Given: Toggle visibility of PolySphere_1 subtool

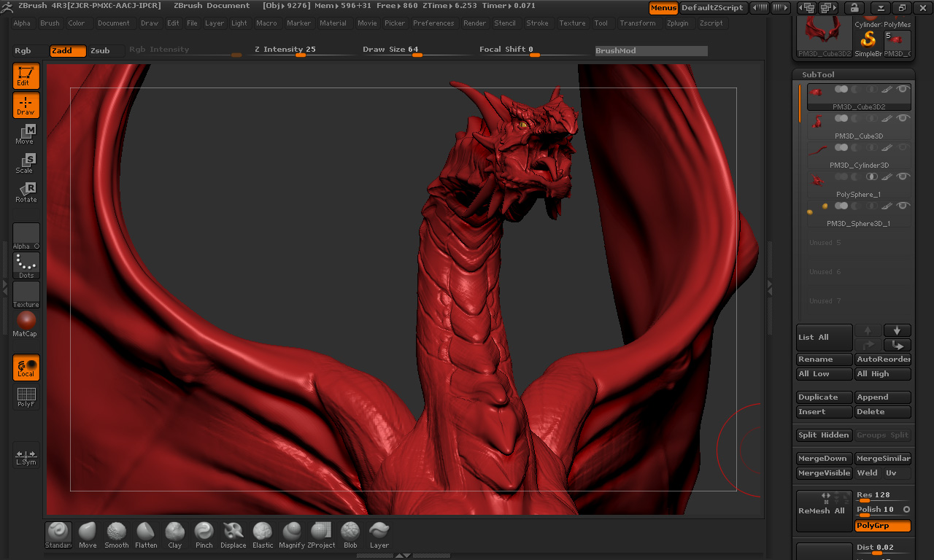Looking at the screenshot, I should 903,176.
